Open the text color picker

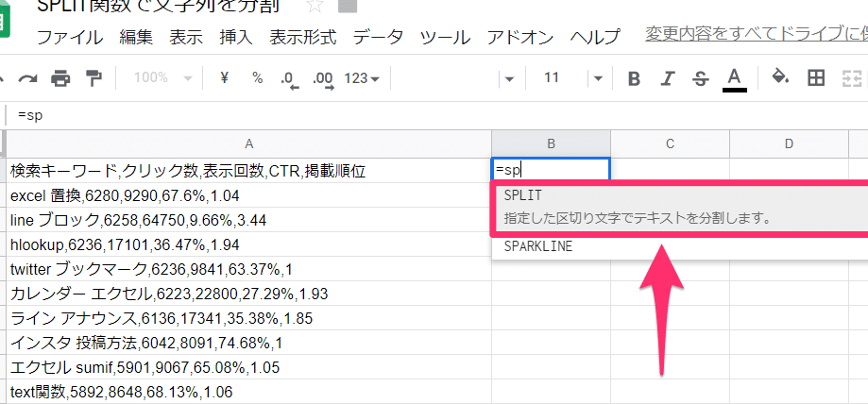pyautogui.click(x=734, y=78)
